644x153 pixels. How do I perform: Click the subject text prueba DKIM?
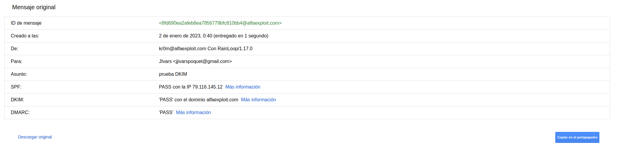173,74
